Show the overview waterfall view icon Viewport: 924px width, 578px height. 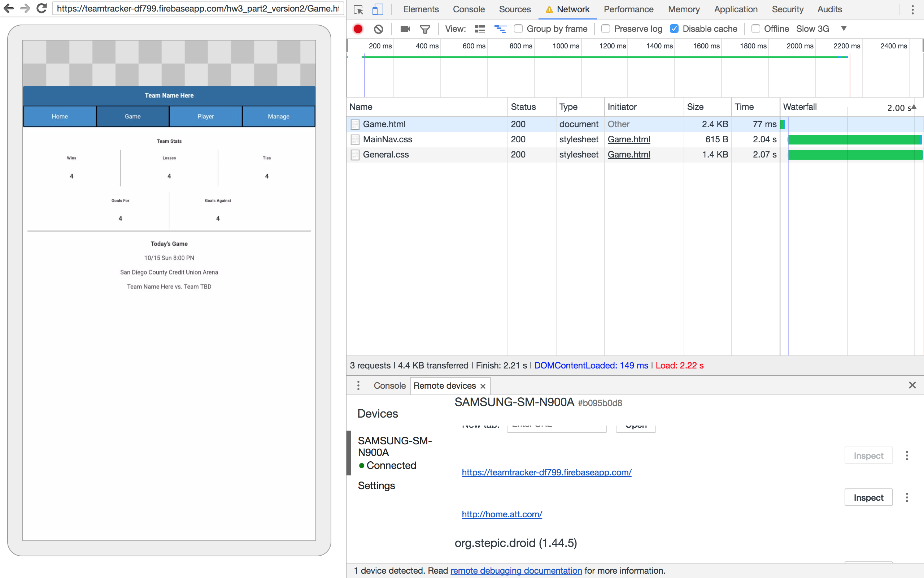click(500, 29)
